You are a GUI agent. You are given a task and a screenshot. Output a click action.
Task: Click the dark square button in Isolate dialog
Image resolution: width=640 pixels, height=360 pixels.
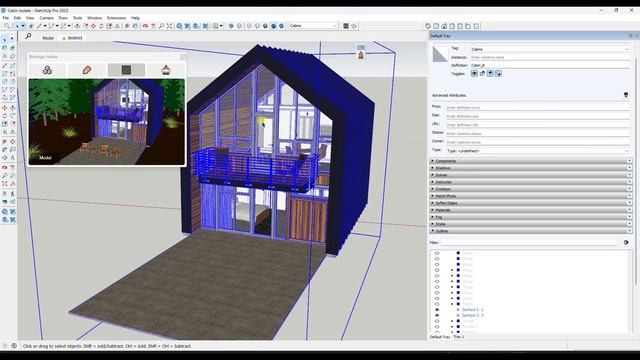click(x=126, y=70)
